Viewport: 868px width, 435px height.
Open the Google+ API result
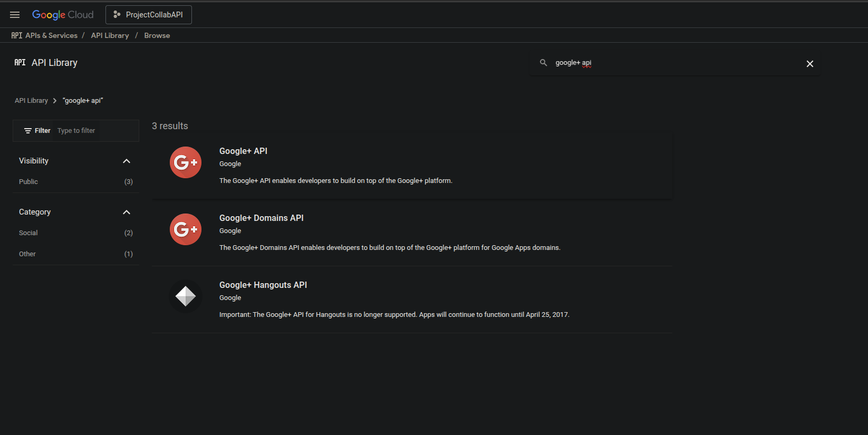[243, 151]
